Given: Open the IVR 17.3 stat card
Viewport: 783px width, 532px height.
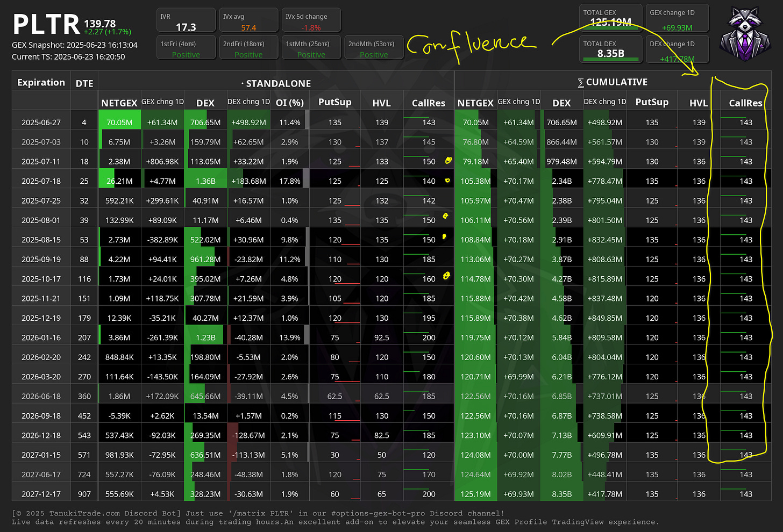Looking at the screenshot, I should click(186, 20).
